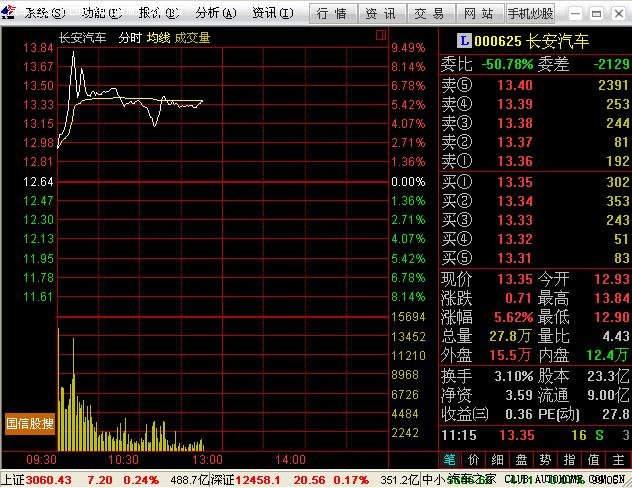Click the 上证 index 3060.43 in status bar
The height and width of the screenshot is (488, 632).
[x=48, y=480]
